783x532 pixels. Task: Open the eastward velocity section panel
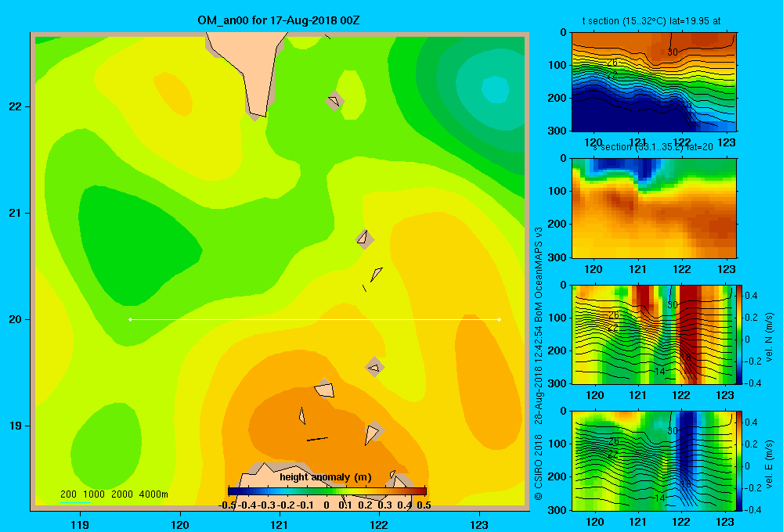tap(654, 461)
